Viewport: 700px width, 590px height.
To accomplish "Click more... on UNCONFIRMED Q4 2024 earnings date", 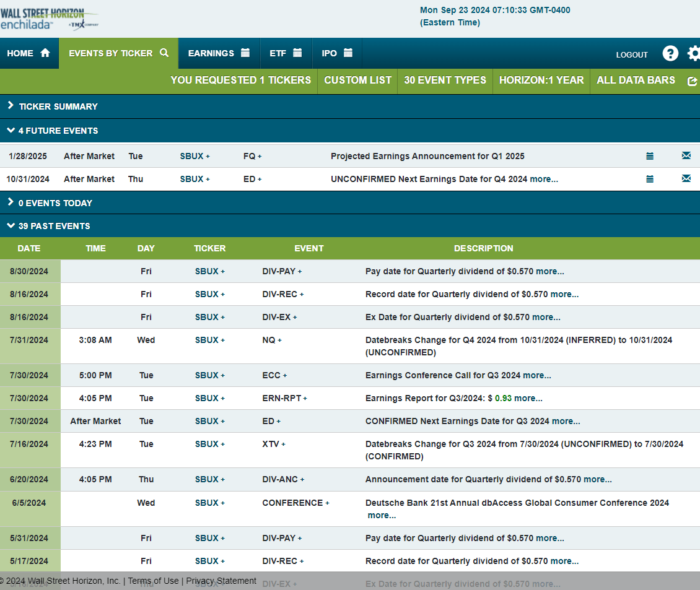I will pos(544,179).
